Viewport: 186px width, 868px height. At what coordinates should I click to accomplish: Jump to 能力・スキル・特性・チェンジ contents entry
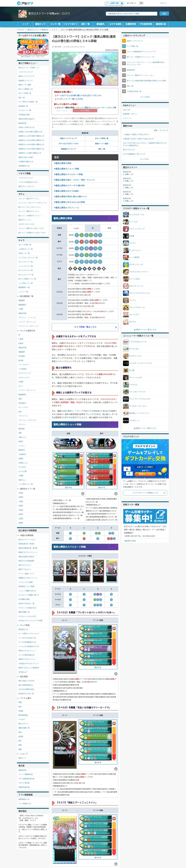click(74, 180)
